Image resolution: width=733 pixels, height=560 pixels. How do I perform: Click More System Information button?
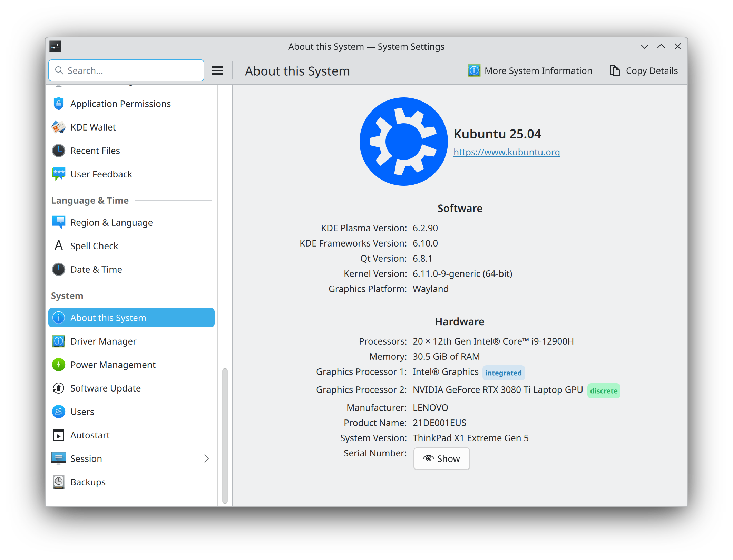click(x=530, y=71)
